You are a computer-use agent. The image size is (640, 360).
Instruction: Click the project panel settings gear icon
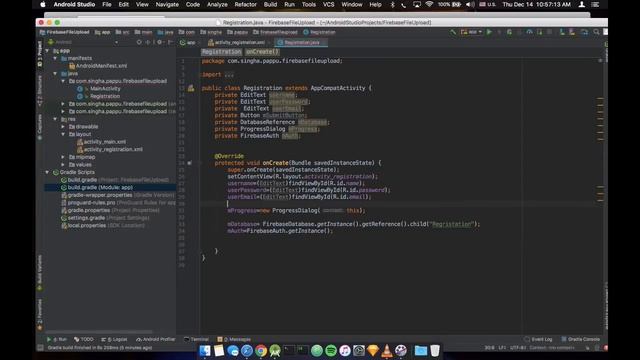pos(160,42)
